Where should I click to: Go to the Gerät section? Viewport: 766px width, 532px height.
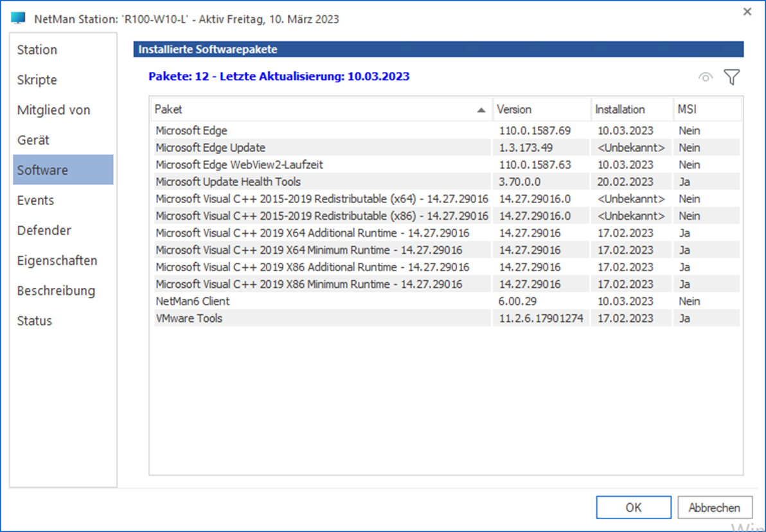(33, 140)
